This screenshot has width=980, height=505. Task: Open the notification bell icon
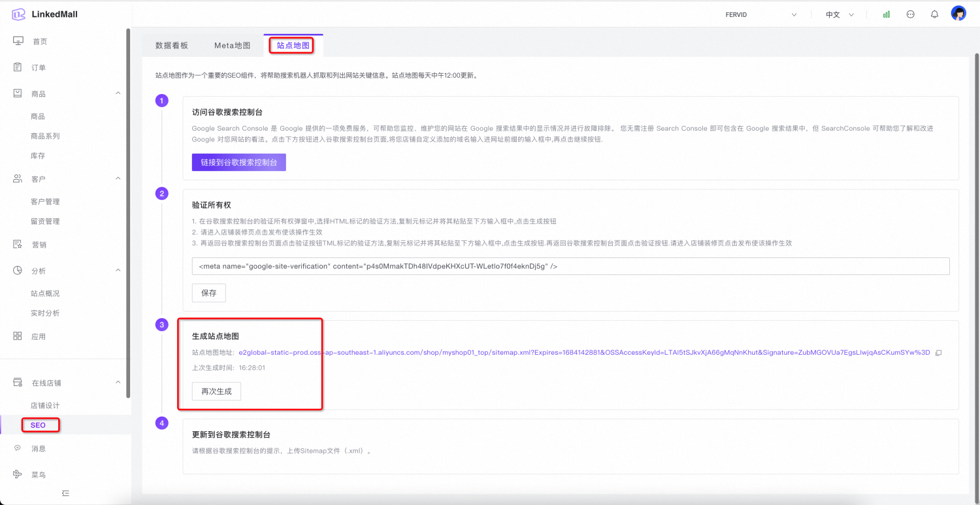[x=934, y=14]
